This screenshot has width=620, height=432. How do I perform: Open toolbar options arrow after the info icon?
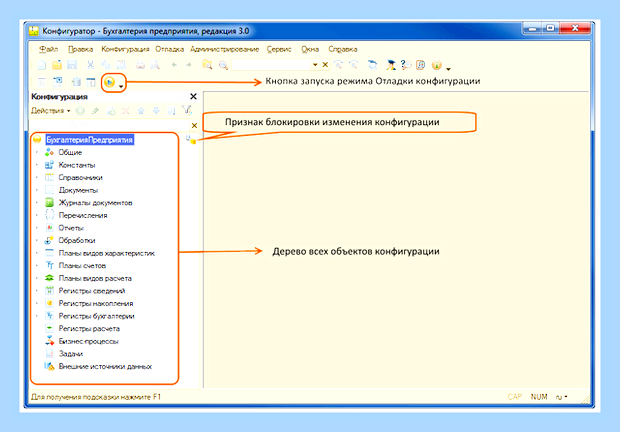click(448, 69)
